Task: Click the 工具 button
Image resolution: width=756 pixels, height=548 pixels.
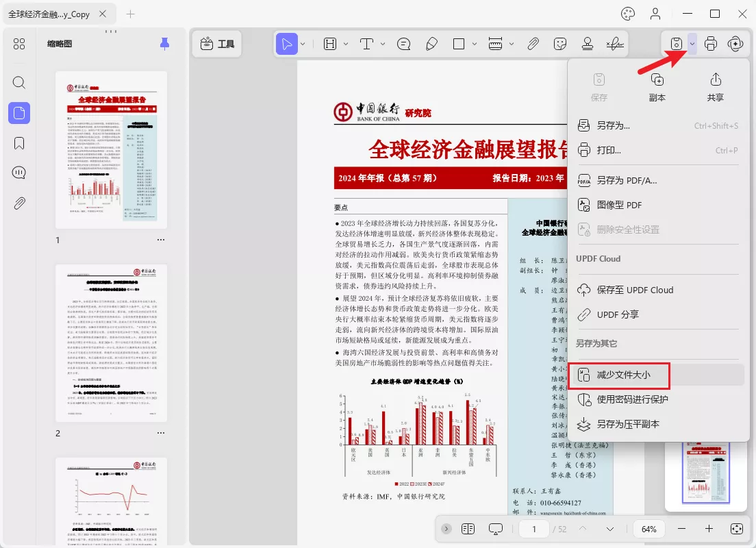Action: (x=217, y=44)
